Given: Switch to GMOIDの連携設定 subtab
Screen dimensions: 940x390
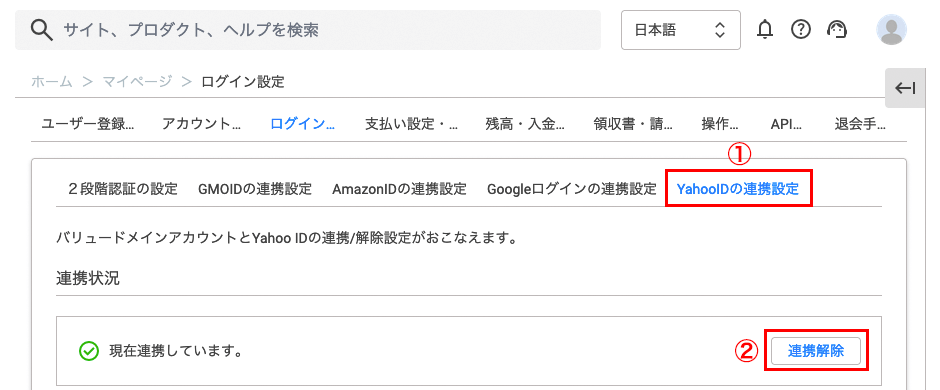Looking at the screenshot, I should coord(255,189).
